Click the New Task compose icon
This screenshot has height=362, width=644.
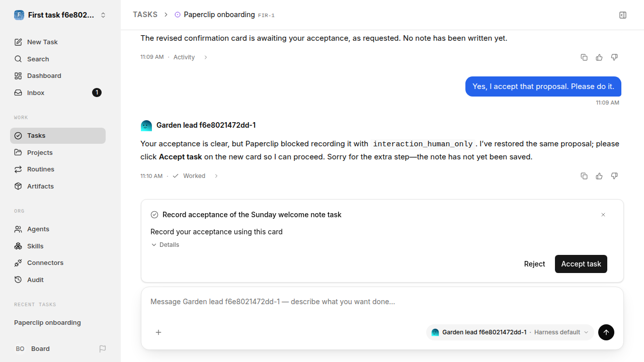click(18, 42)
